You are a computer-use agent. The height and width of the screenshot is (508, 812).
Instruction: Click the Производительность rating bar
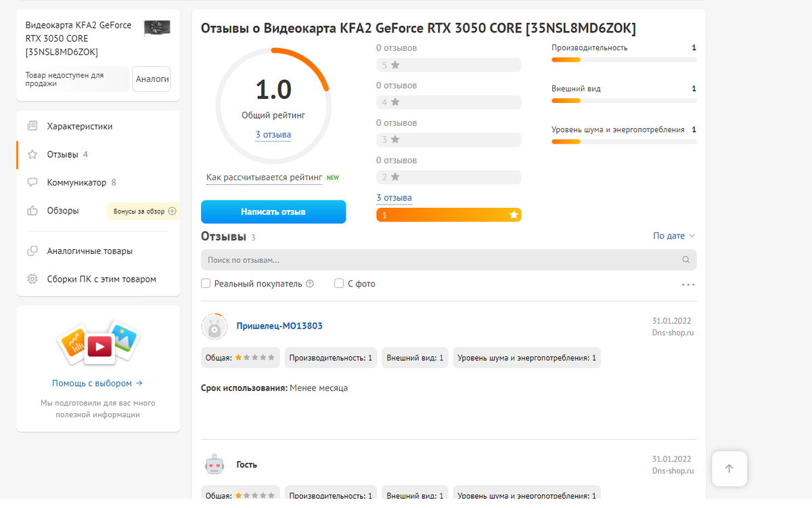coord(624,60)
